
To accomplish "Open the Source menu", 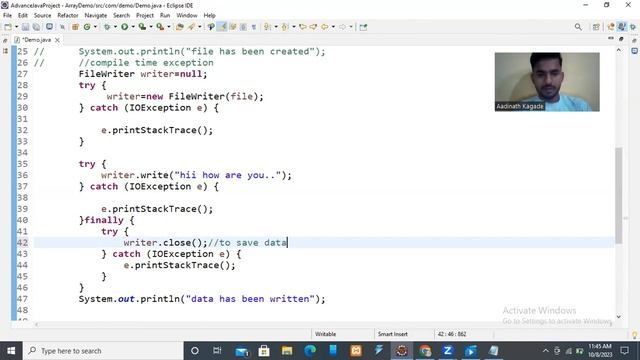I will pos(42,16).
